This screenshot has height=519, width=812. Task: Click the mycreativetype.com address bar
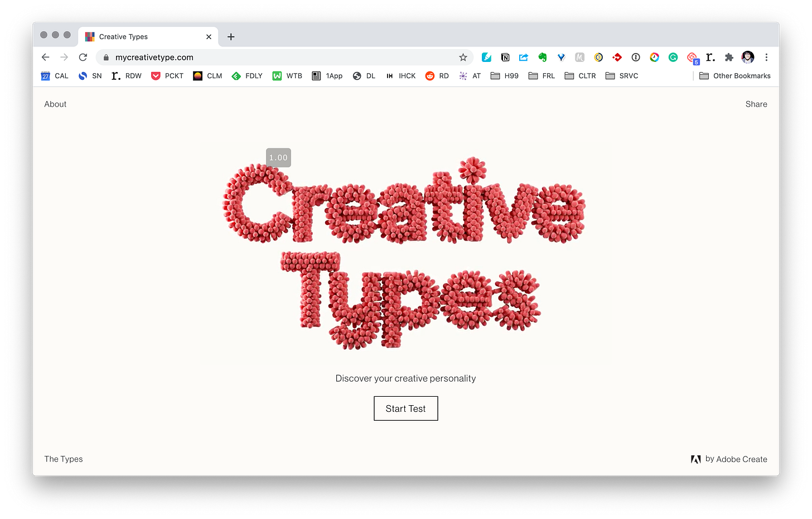coord(284,57)
